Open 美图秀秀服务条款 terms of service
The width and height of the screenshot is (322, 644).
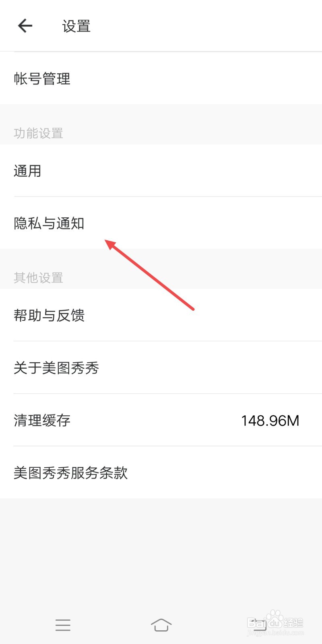(161, 472)
